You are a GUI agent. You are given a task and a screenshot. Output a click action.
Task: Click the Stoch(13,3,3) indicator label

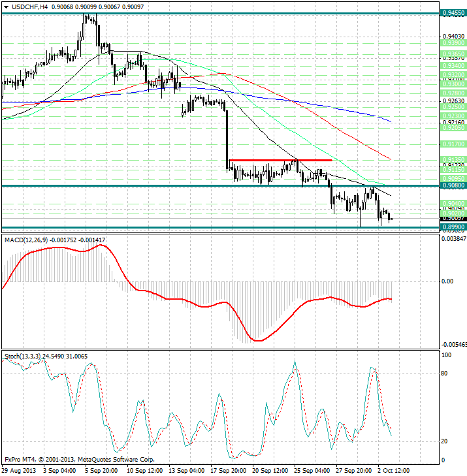22,356
